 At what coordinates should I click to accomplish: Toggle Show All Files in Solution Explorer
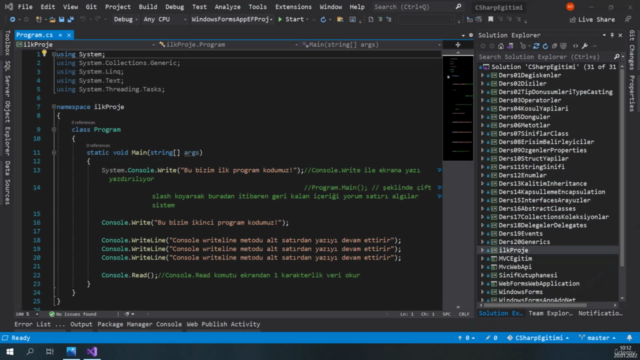point(563,46)
